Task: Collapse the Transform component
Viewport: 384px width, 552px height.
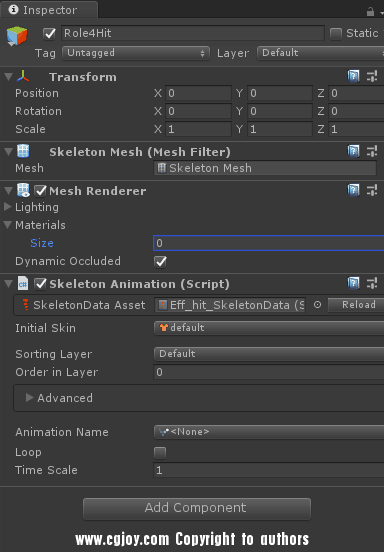Action: click(x=8, y=76)
